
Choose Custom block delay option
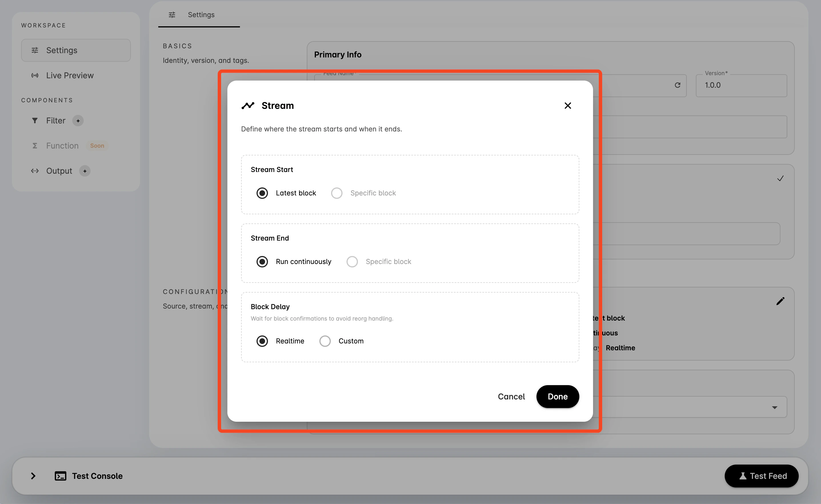pyautogui.click(x=325, y=341)
